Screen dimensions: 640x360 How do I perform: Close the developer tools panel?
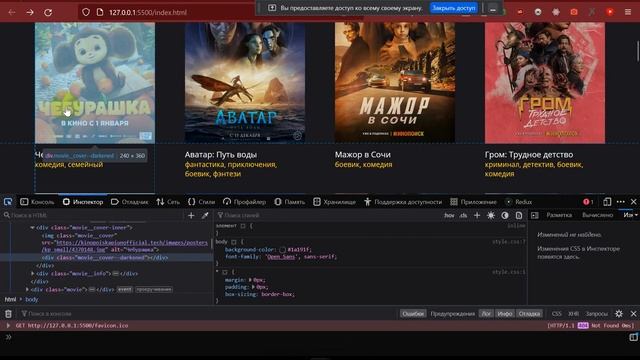[633, 202]
